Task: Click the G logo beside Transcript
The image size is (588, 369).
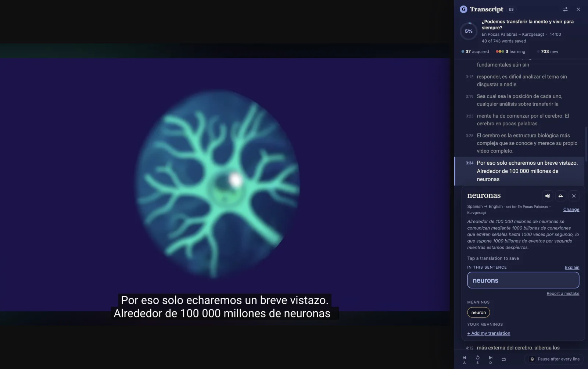Action: point(463,9)
